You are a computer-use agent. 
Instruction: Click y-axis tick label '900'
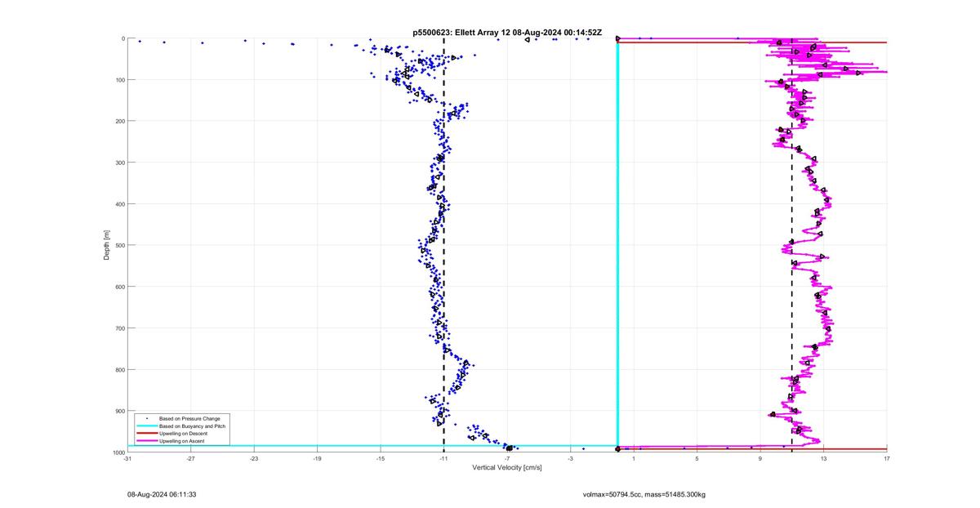[x=119, y=411]
